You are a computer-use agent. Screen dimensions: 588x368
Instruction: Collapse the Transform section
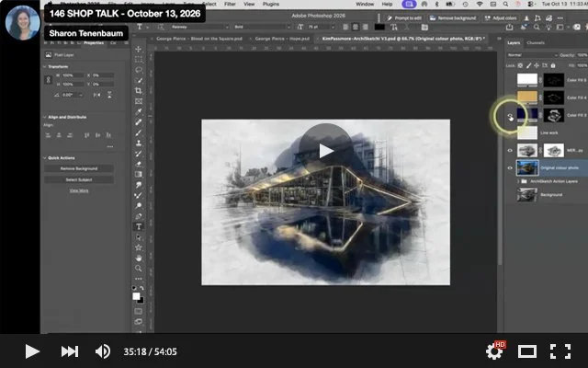[45, 66]
